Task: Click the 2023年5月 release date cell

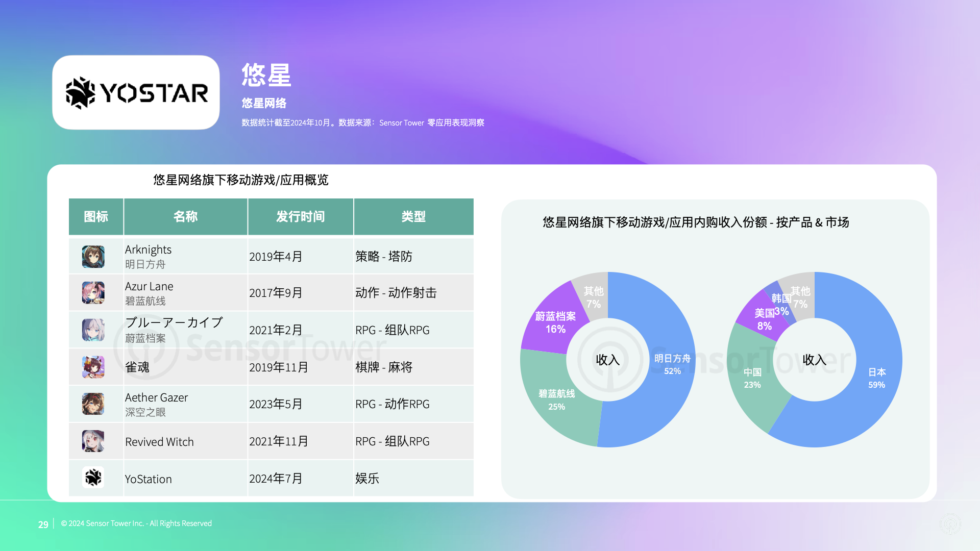Action: [301, 404]
